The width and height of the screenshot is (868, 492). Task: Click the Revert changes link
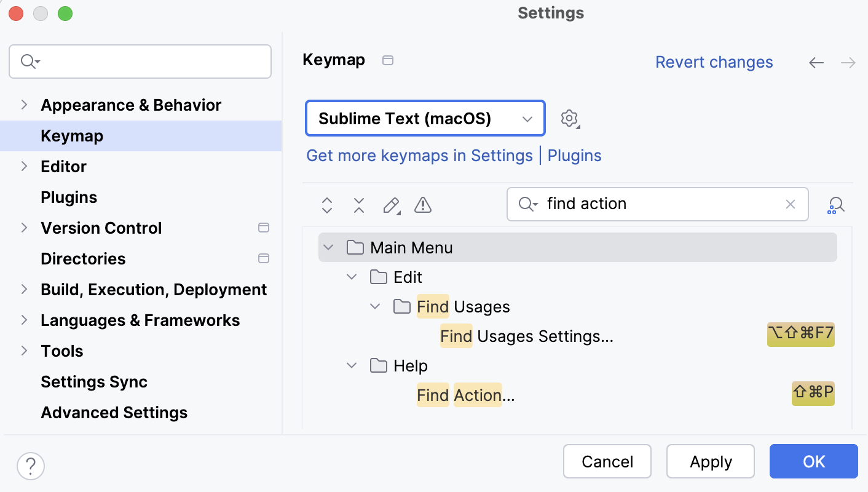714,62
